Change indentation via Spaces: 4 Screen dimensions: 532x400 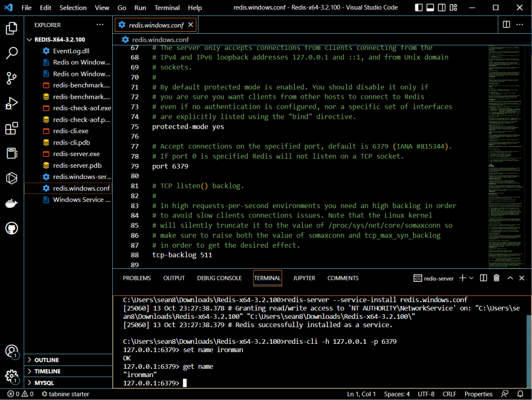[396, 394]
